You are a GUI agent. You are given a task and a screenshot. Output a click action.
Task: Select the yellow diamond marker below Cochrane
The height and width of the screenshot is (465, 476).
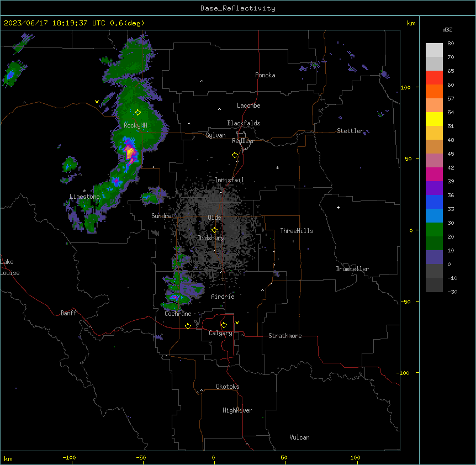pyautogui.click(x=188, y=326)
